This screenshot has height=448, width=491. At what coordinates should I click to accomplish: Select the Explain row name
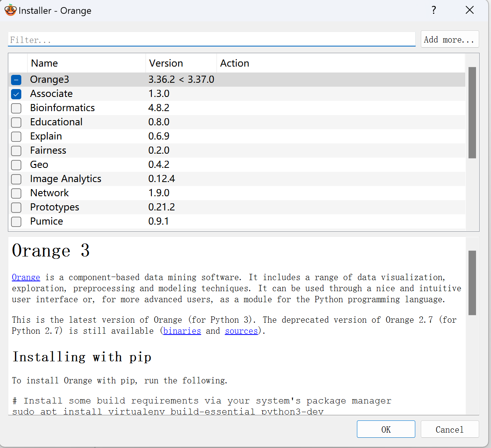[46, 136]
